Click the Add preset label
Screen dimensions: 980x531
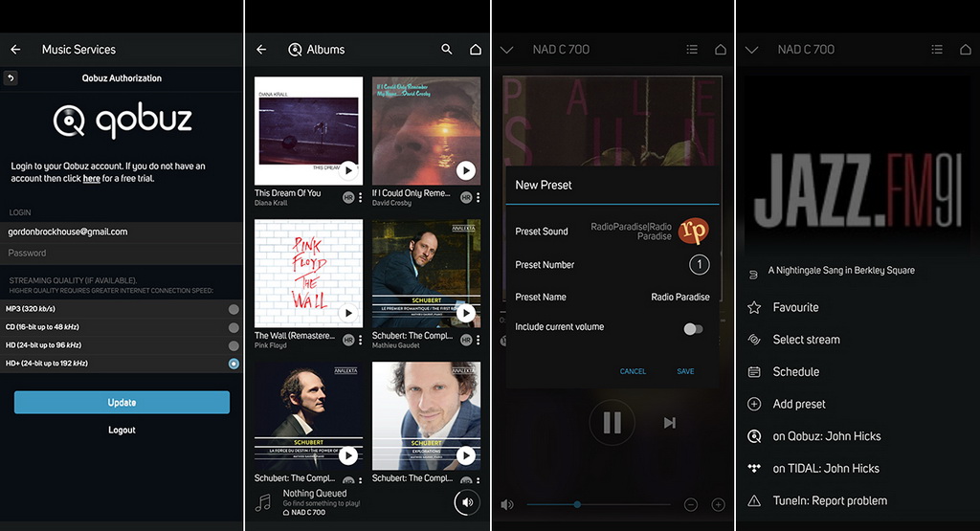tap(799, 404)
